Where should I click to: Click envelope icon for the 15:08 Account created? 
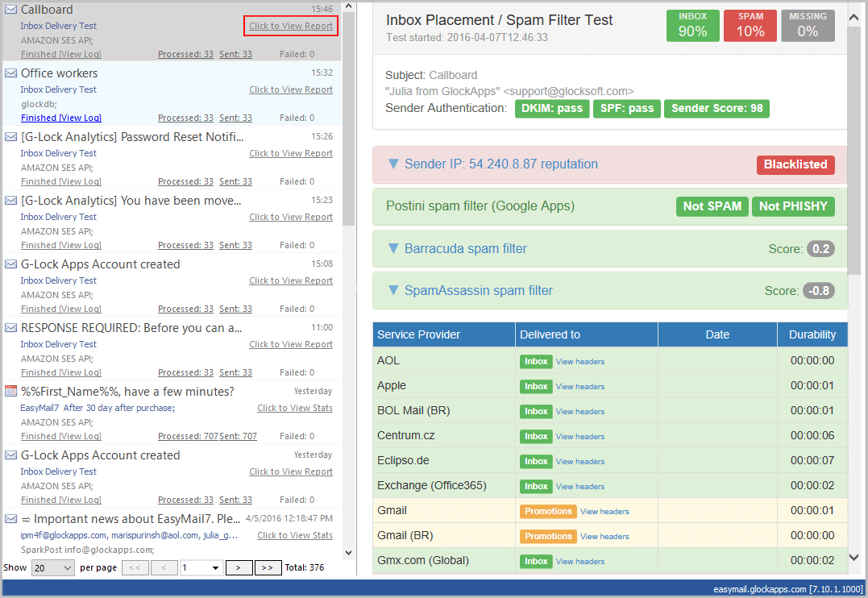tap(10, 264)
